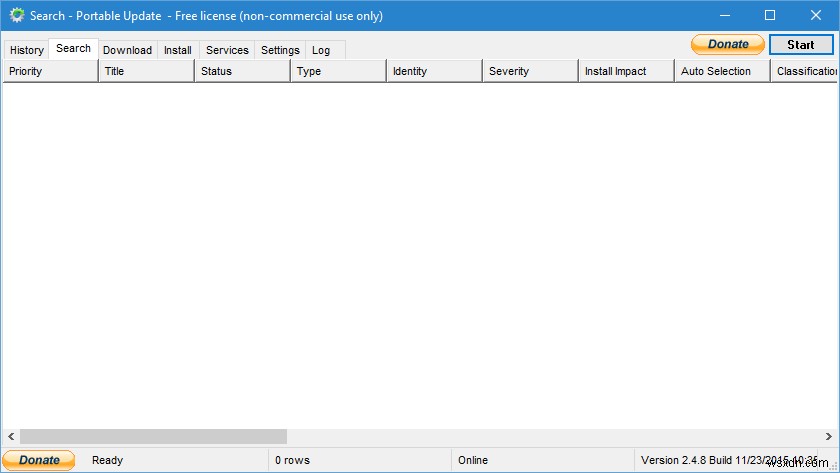Maximize the Portable Update window

(770, 16)
